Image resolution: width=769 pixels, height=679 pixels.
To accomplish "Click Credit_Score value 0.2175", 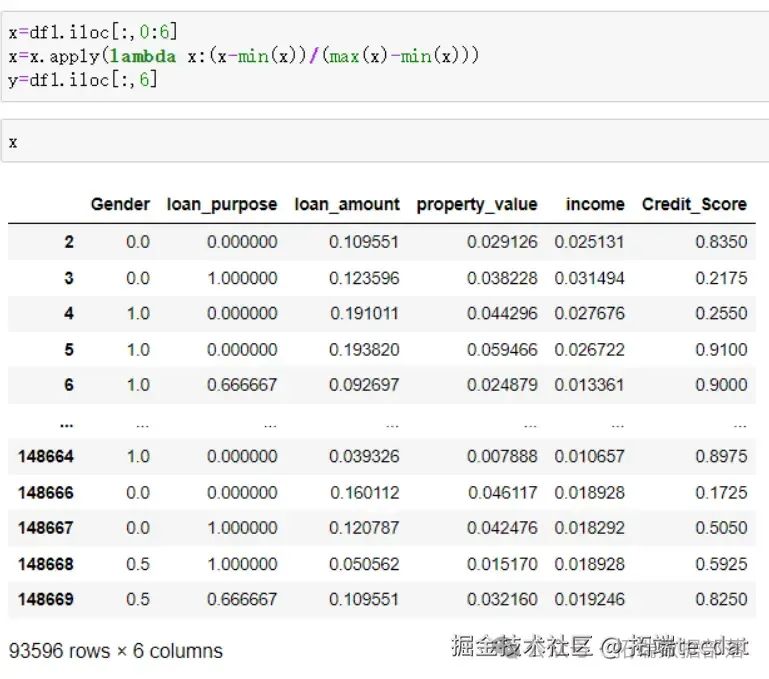I will pyautogui.click(x=721, y=278).
